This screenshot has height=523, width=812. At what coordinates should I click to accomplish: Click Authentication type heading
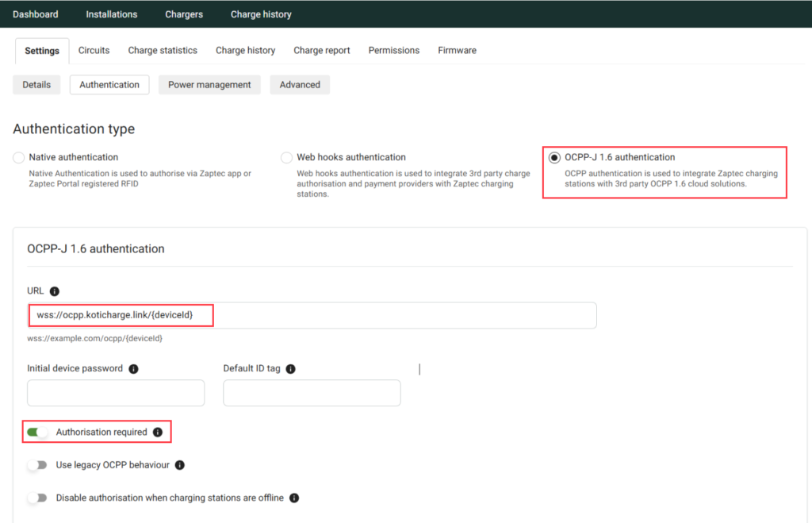[74, 129]
